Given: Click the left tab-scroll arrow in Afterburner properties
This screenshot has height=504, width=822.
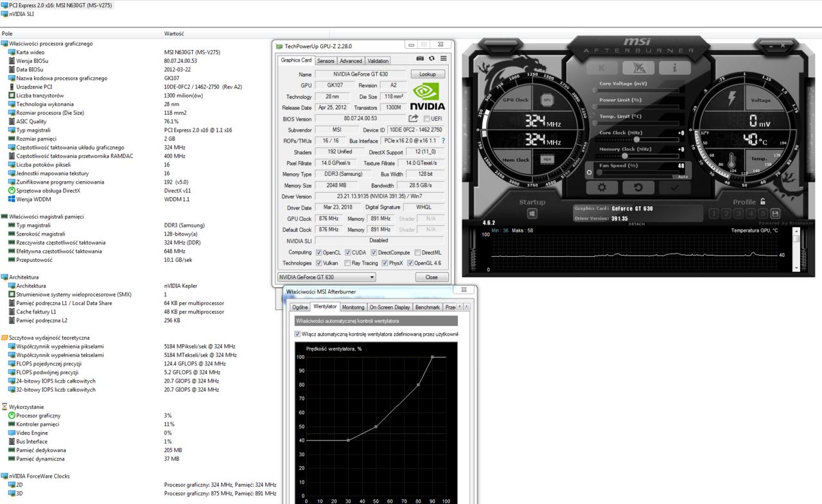Looking at the screenshot, I should [x=459, y=307].
